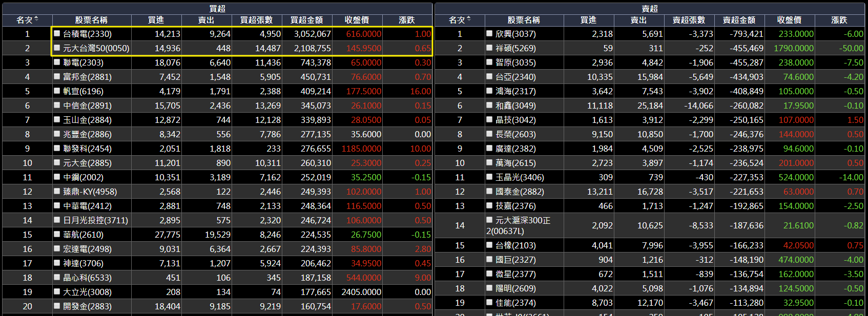This screenshot has height=316, width=868.
Task: Check the box next to 祥碩(5269)
Action: (490, 48)
